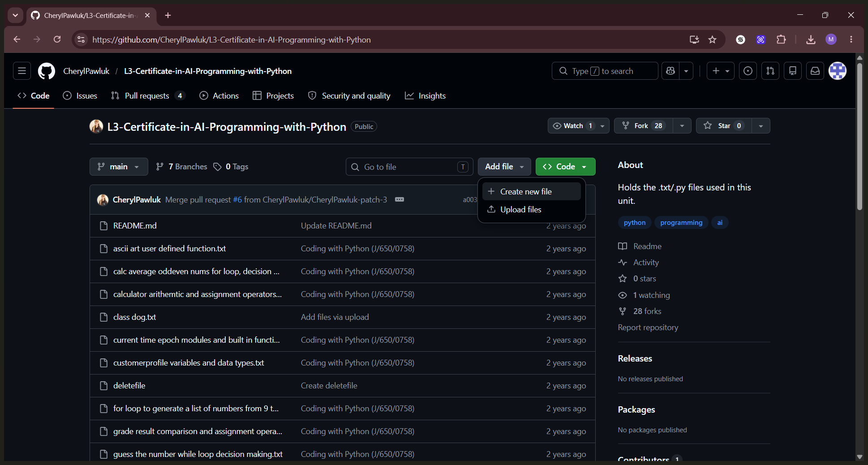Open Report repository link
This screenshot has width=868, height=465.
pos(648,327)
